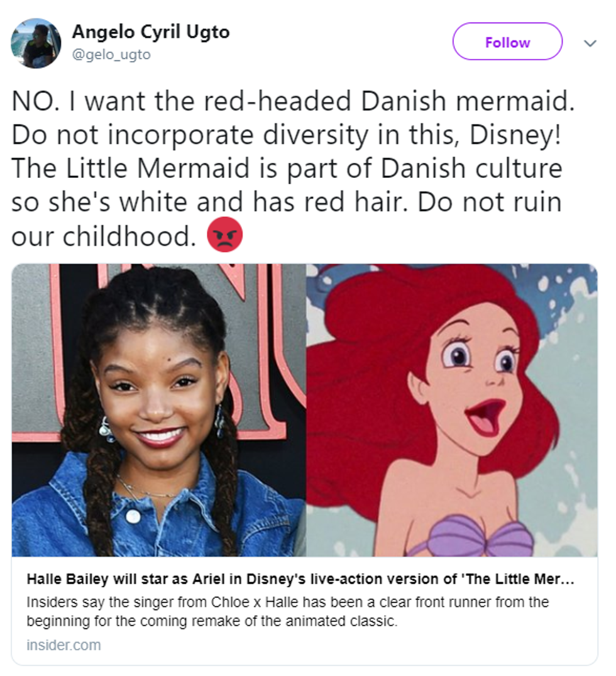Viewport: 616px width, 676px height.
Task: Open the Angelo Cyril Ugto display name
Action: click(x=151, y=32)
